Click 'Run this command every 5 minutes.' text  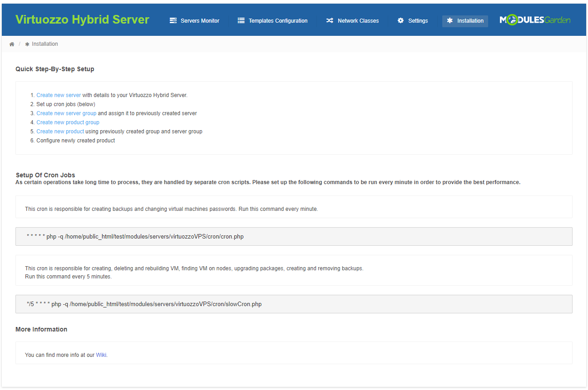[68, 277]
